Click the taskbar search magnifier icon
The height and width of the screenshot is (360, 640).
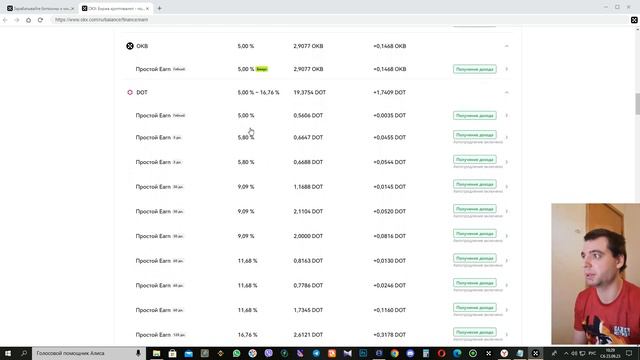pos(24,353)
